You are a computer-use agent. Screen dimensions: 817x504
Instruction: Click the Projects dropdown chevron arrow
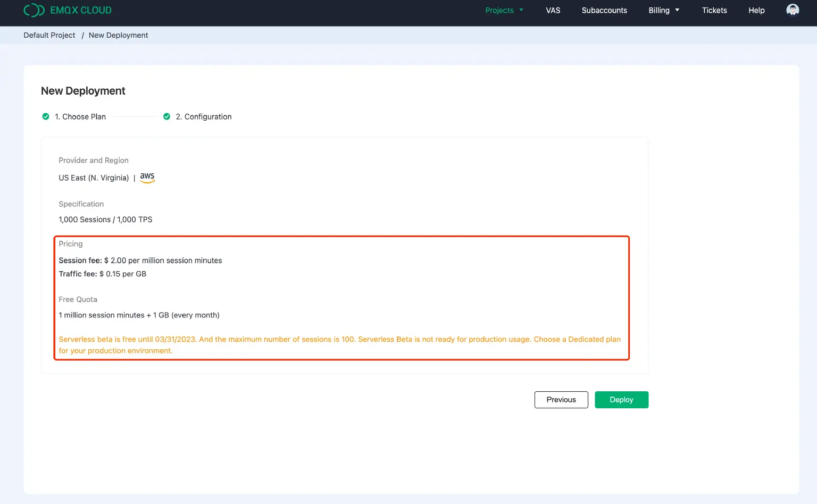pyautogui.click(x=521, y=10)
